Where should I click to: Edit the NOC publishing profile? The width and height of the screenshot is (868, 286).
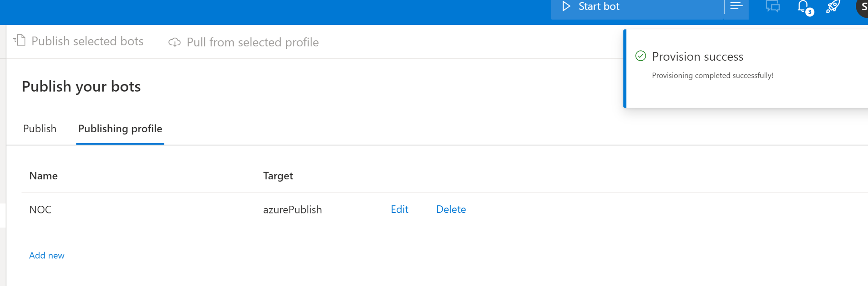tap(399, 209)
